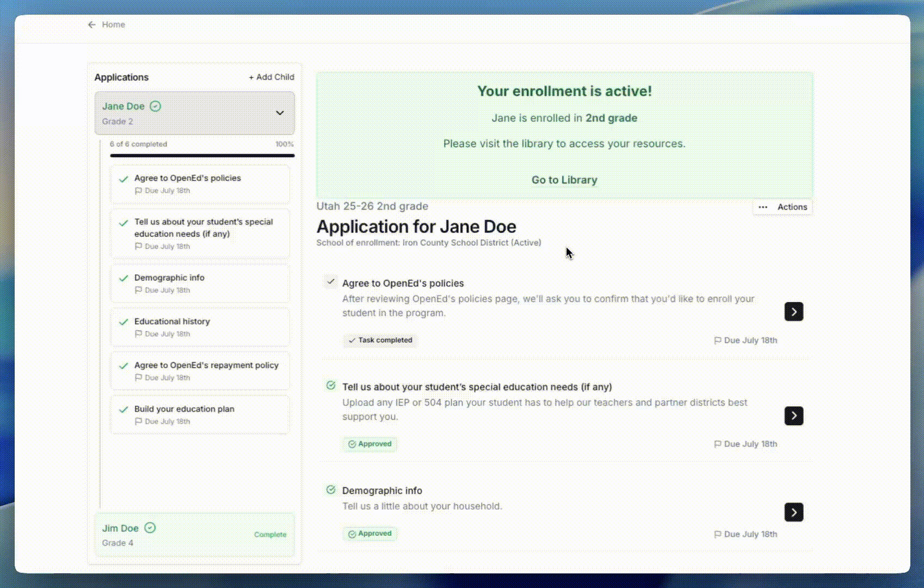Click the three-dot Actions icon

pos(763,207)
